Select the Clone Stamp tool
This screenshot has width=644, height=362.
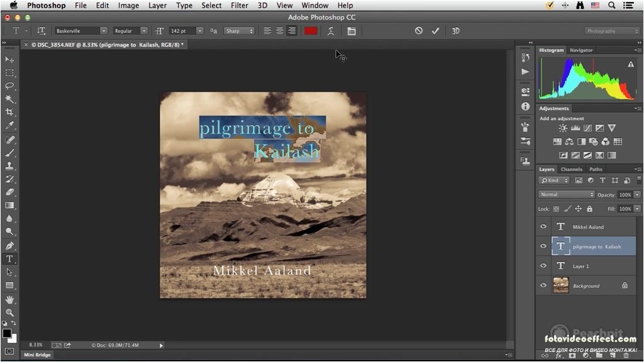click(x=9, y=166)
